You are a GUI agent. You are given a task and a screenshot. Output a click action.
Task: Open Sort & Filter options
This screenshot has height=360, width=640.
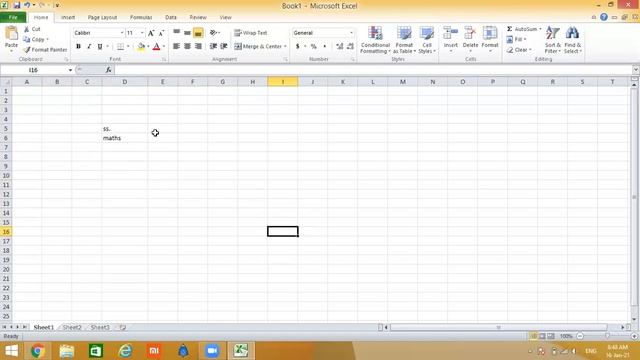(x=553, y=40)
